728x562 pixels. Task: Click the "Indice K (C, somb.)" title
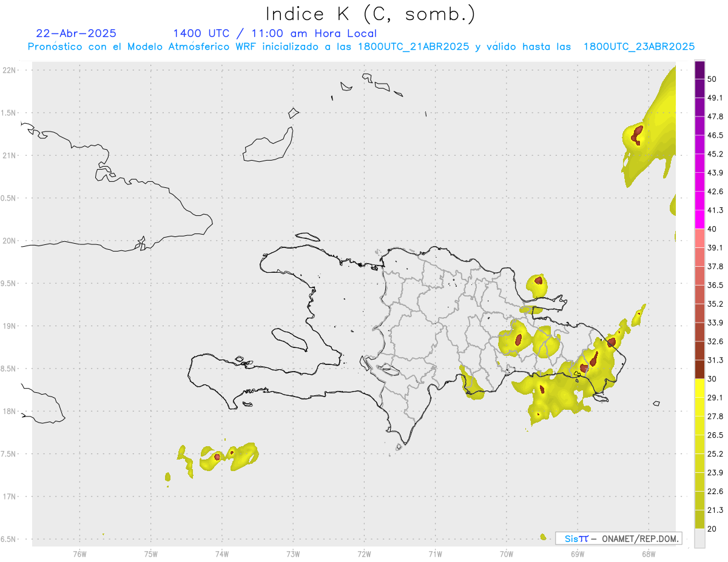click(x=371, y=15)
